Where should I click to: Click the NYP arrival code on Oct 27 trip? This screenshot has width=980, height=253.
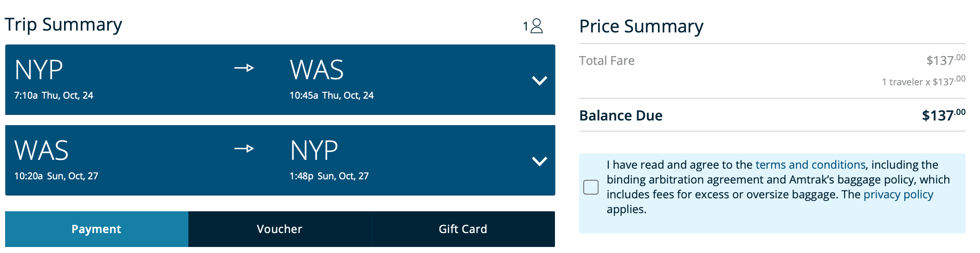click(314, 151)
